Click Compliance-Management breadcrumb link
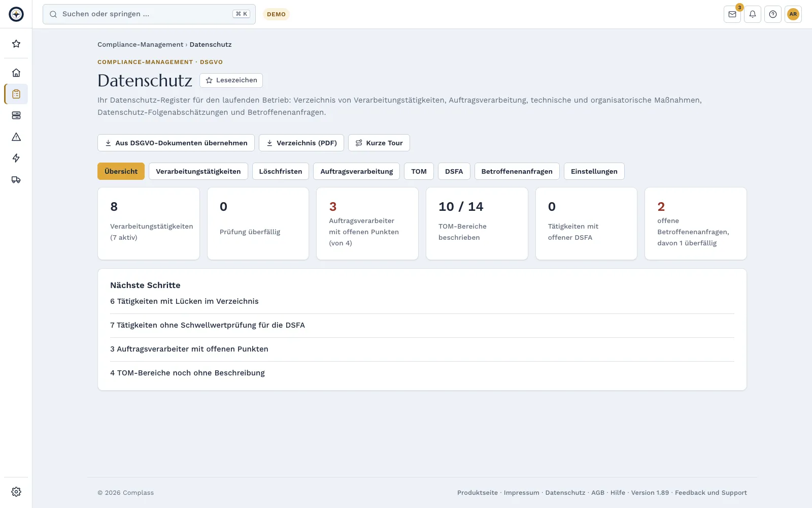Viewport: 812px width, 508px height. [x=141, y=44]
